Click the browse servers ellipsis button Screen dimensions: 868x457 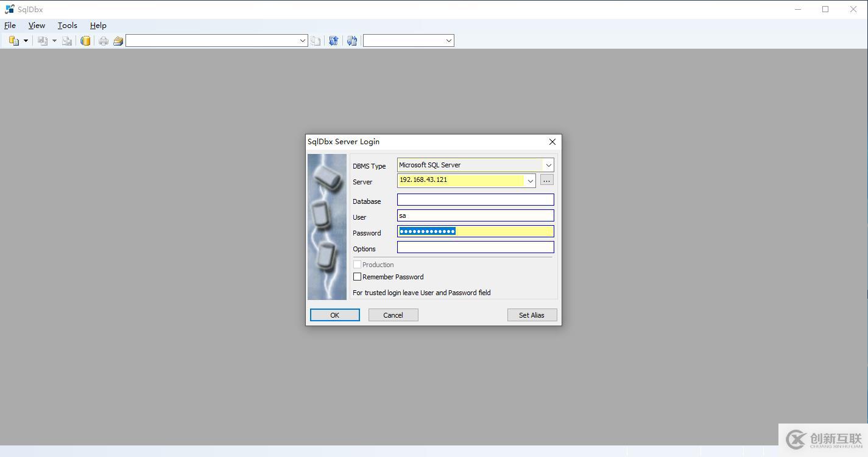(546, 180)
